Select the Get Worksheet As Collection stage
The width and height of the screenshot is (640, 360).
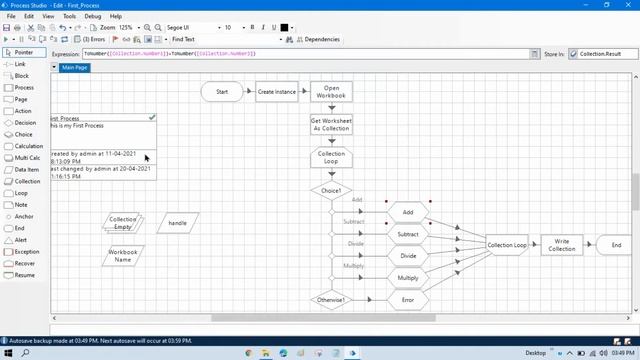click(x=331, y=124)
